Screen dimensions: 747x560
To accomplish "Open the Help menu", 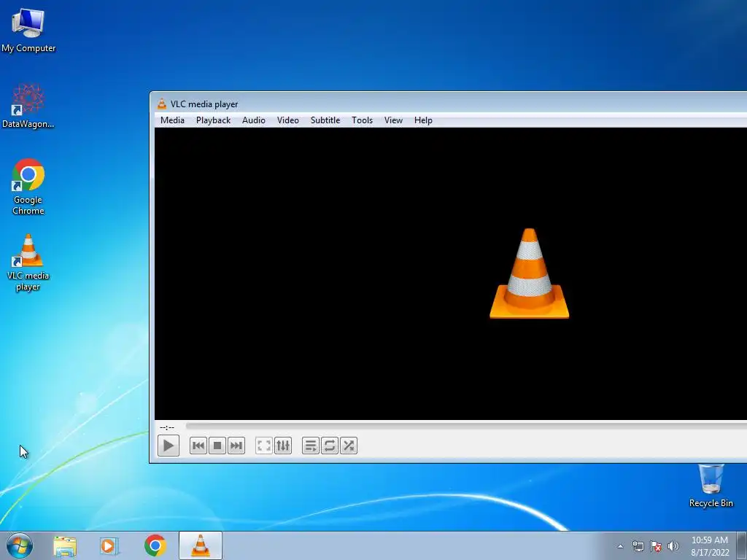I will tap(423, 120).
